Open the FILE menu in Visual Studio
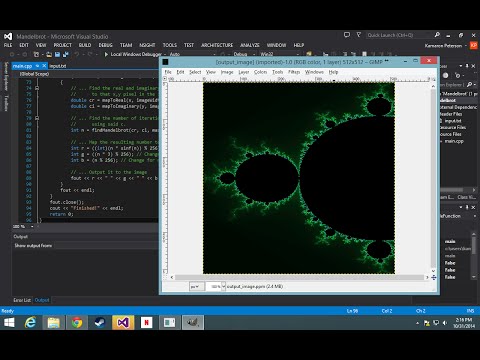Screen dimensions: 480x360 click(8, 45)
